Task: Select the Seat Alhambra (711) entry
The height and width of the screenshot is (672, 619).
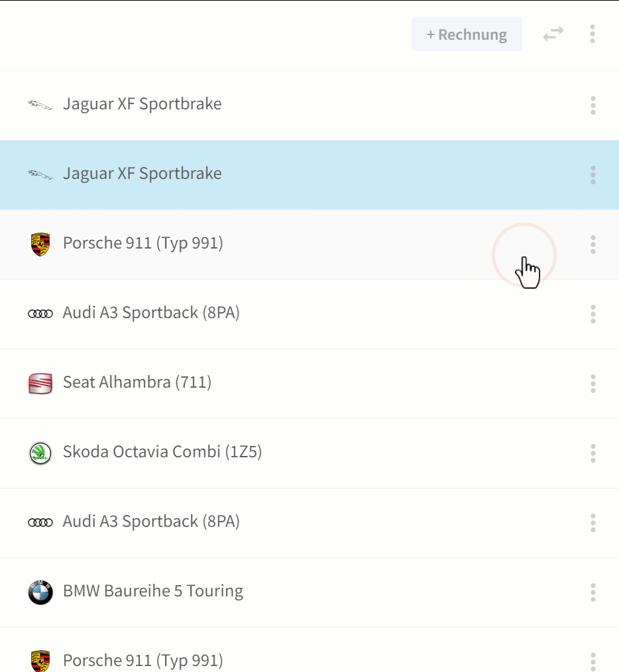Action: tap(309, 384)
